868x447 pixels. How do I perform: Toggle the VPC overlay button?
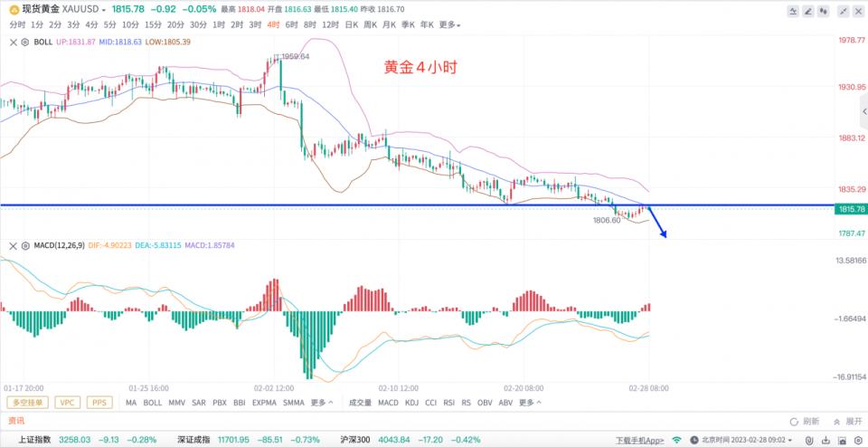pyautogui.click(x=67, y=403)
